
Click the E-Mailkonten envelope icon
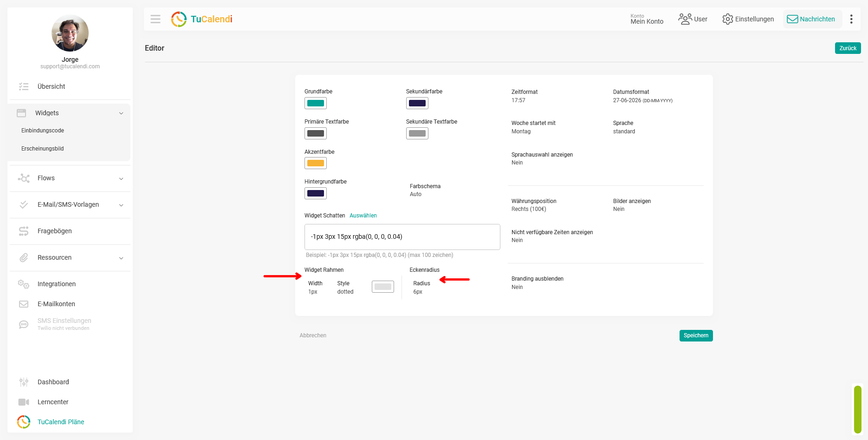(x=24, y=304)
